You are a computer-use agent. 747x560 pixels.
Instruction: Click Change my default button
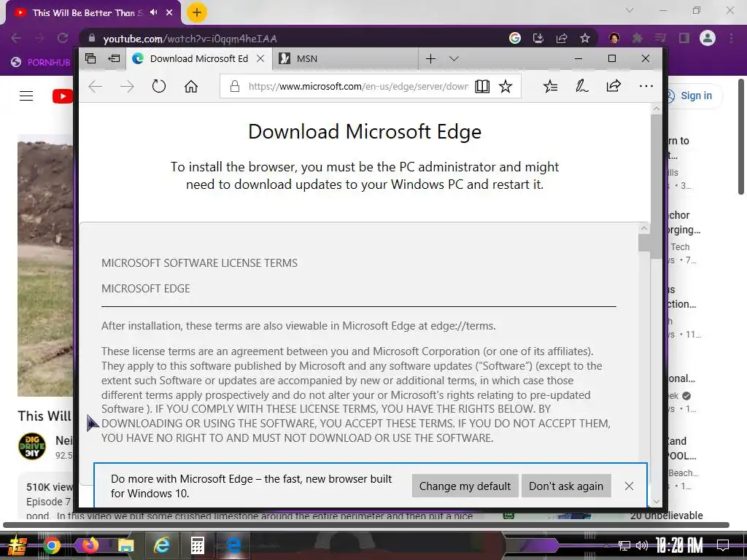click(465, 486)
